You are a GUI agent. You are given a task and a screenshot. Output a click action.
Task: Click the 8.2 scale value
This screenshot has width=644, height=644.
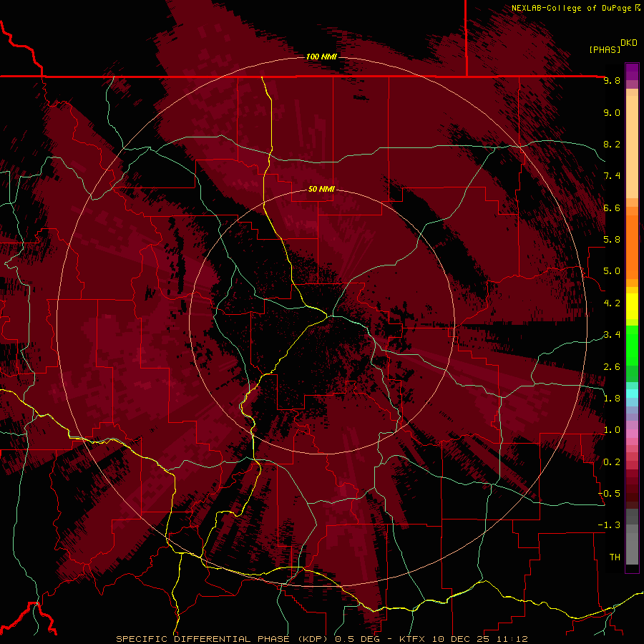tap(612, 144)
